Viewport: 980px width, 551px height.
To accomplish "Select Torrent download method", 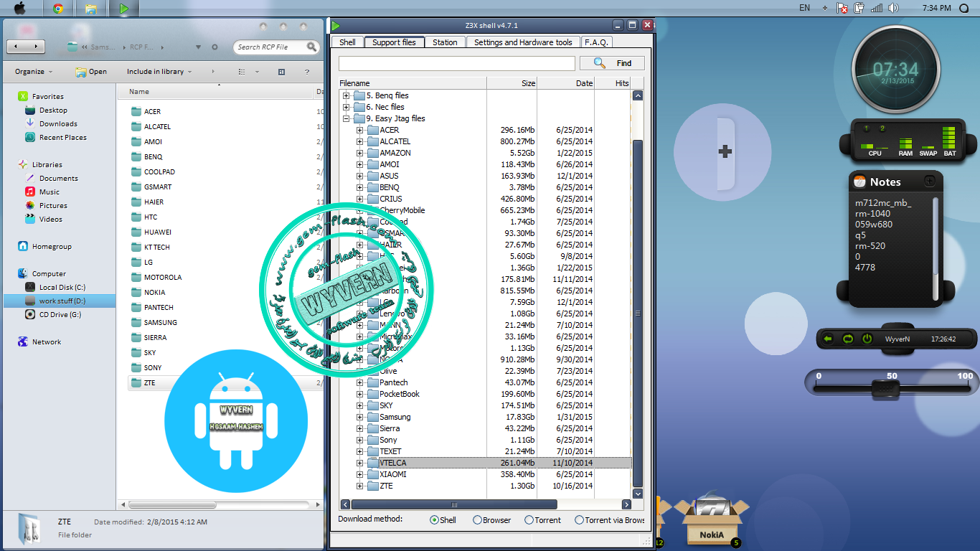I will pos(542,520).
